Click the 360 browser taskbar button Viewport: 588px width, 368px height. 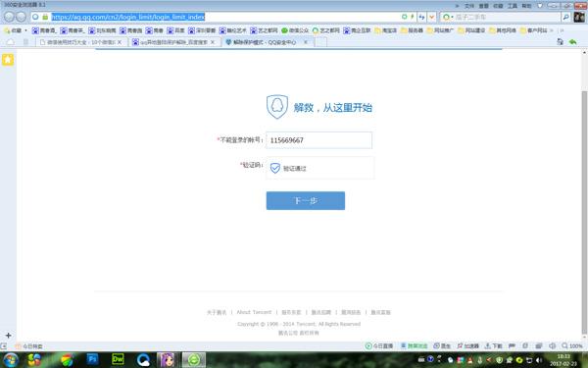pos(194,360)
